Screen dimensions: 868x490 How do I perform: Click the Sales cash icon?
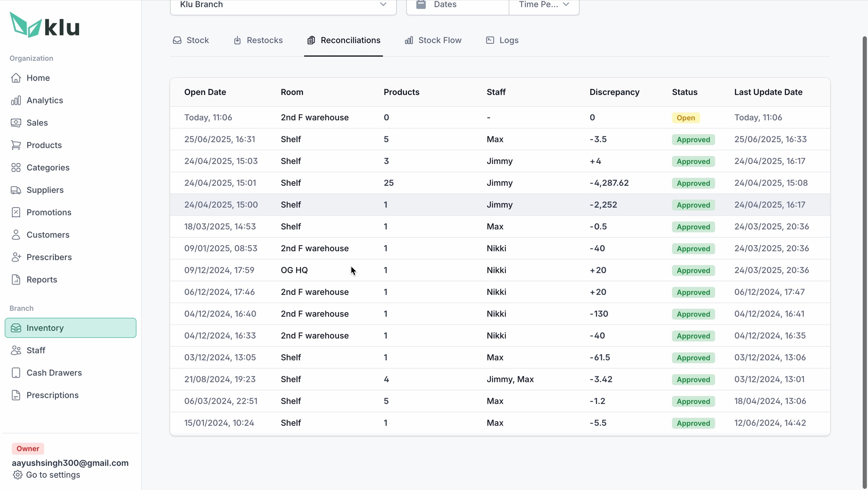[16, 122]
